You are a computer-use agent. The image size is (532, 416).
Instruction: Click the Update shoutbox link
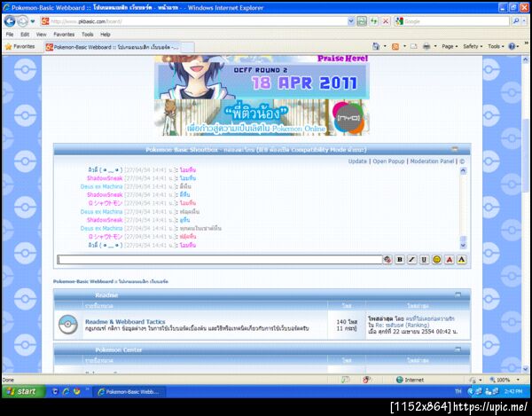tap(357, 161)
